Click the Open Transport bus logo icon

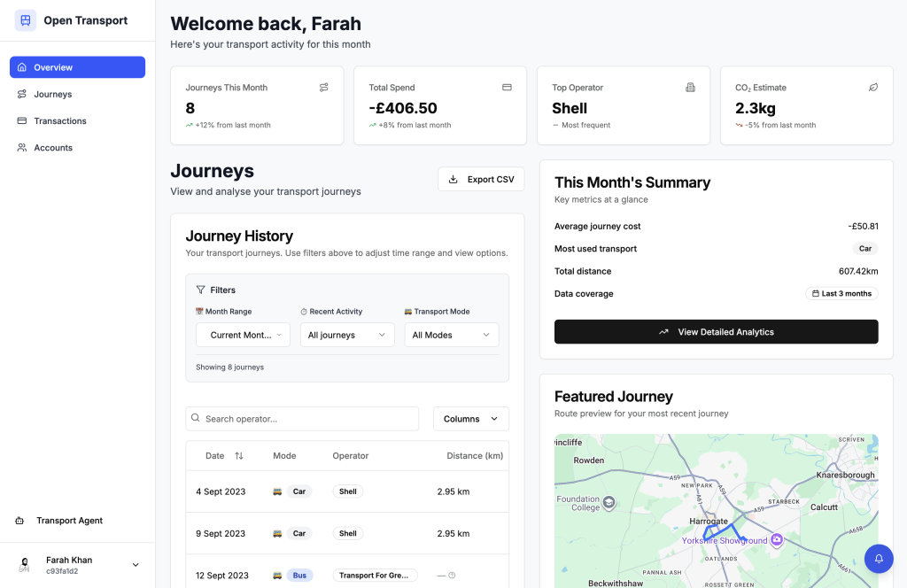click(26, 20)
